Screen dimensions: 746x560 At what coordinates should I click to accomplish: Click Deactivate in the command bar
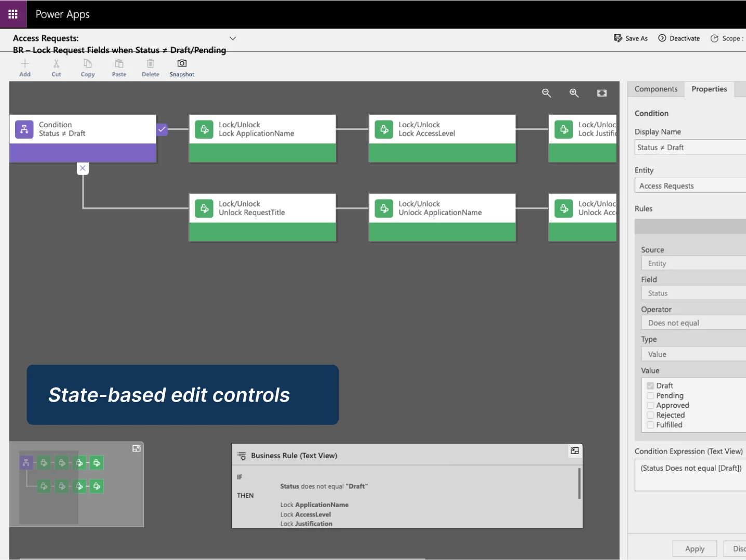(x=679, y=38)
